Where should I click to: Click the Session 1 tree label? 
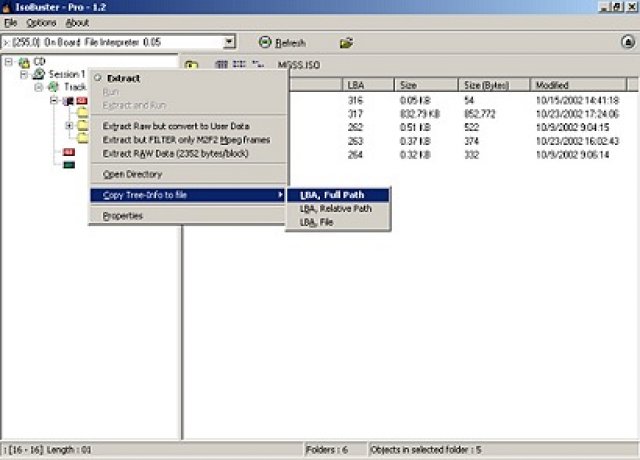[x=67, y=74]
